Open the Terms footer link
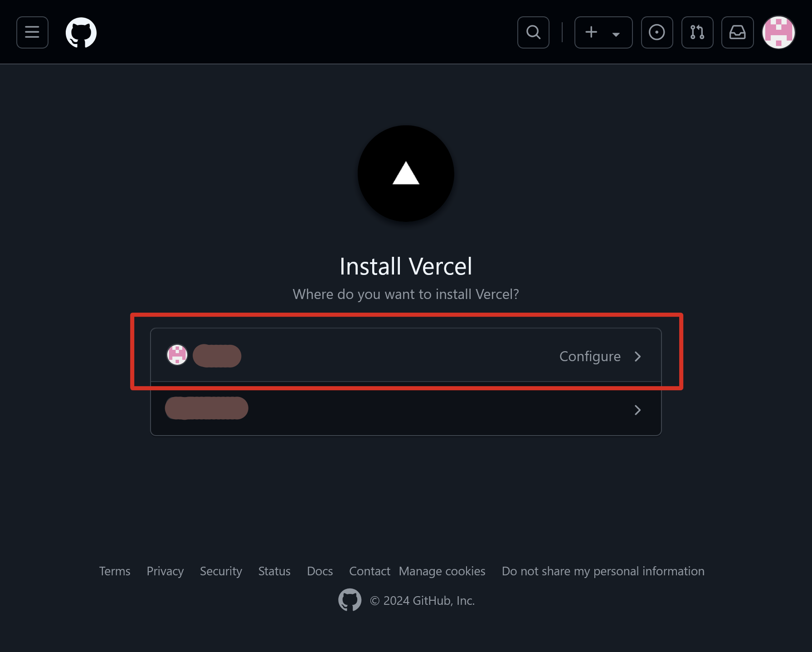The height and width of the screenshot is (652, 812). pos(115,571)
